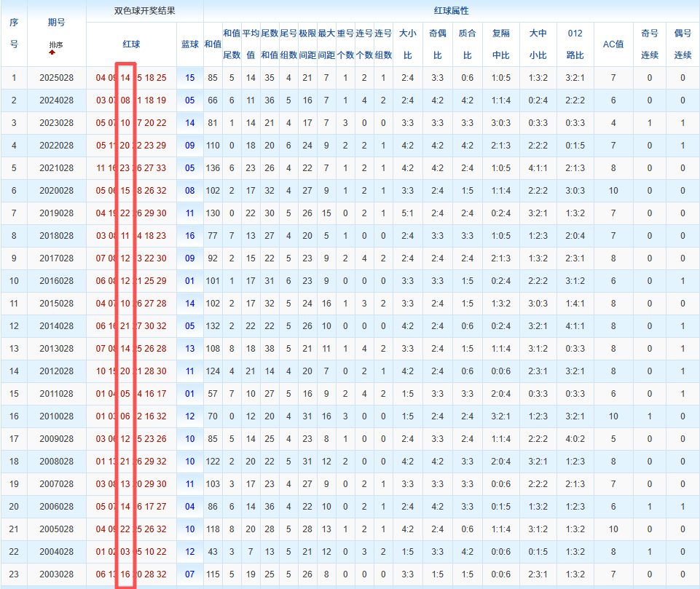700x589 pixels.
Task: Click blue ball 13 in row 2013028
Action: point(189,349)
